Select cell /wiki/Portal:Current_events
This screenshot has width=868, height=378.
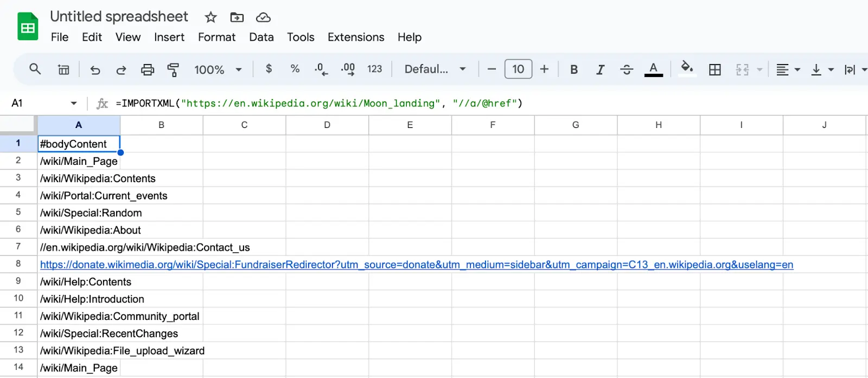click(79, 196)
